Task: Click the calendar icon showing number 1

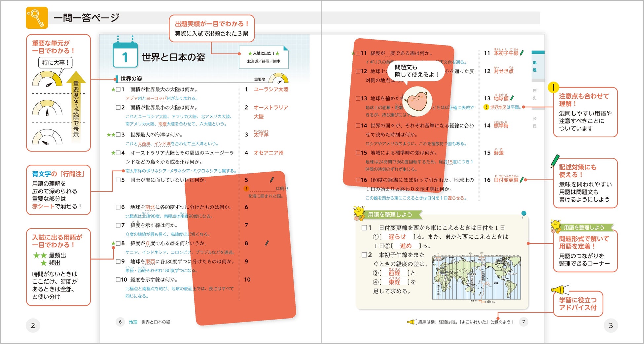Action: tap(125, 54)
